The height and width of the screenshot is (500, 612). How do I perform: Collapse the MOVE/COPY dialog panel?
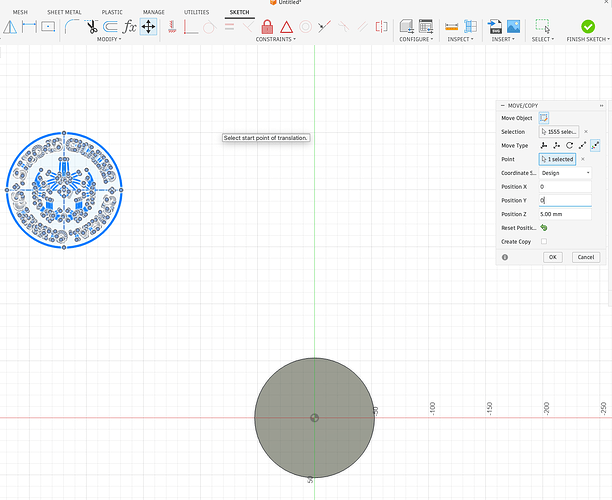coord(502,106)
